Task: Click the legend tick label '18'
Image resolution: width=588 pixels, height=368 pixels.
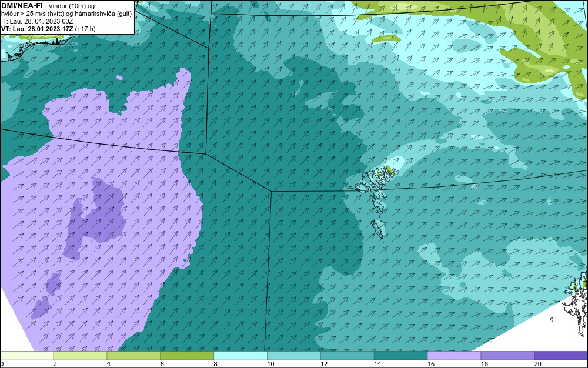Action: coord(485,364)
